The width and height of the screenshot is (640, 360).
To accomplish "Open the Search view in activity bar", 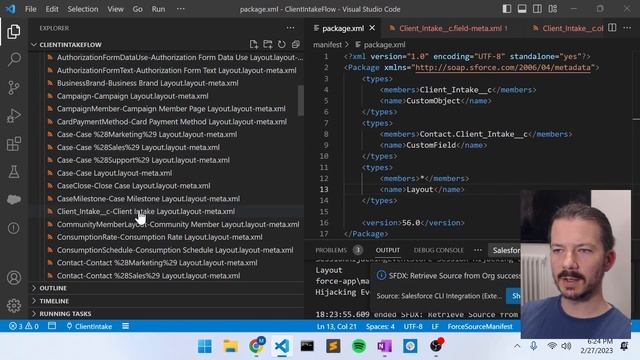I will pos(14,60).
